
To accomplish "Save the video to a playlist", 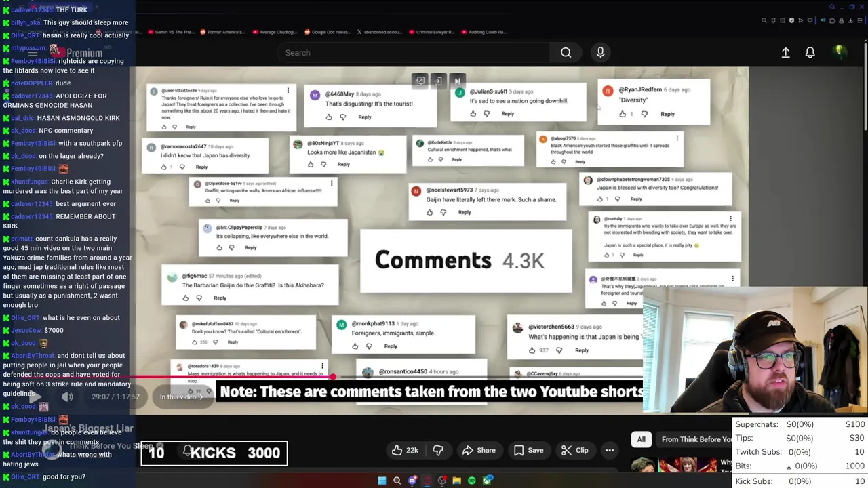I will (x=529, y=450).
